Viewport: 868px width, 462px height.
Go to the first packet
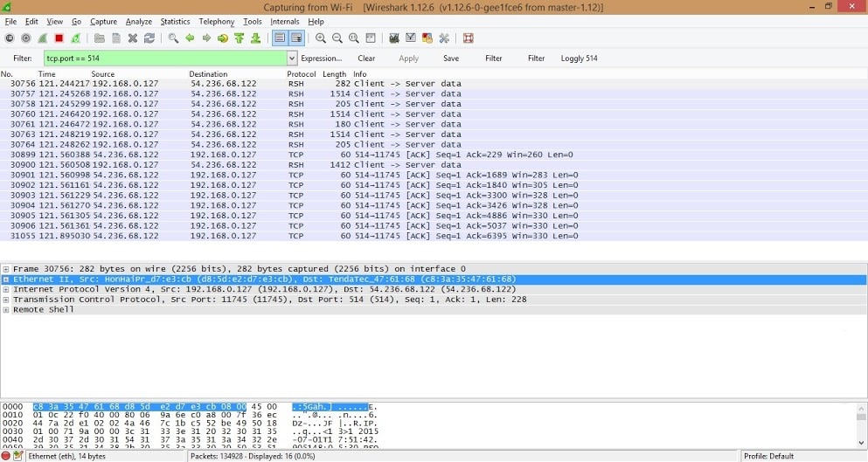[239, 38]
